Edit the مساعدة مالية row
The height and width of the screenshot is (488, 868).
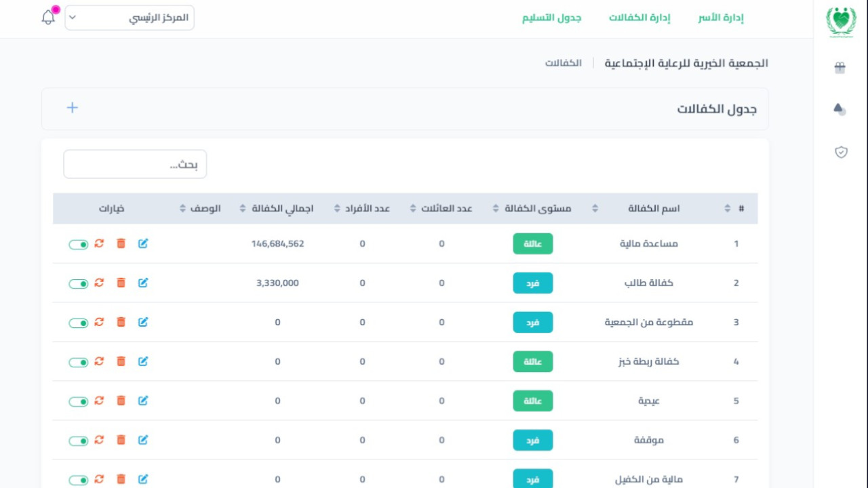pos(143,243)
